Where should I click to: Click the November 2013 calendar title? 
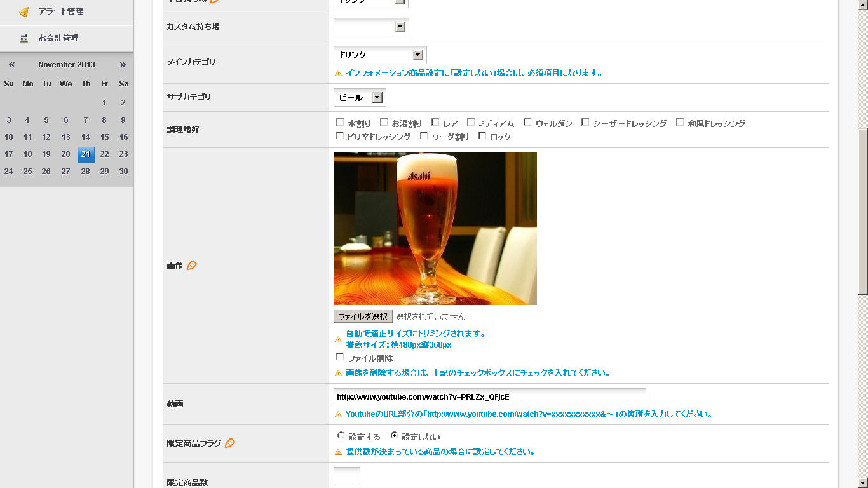click(67, 65)
